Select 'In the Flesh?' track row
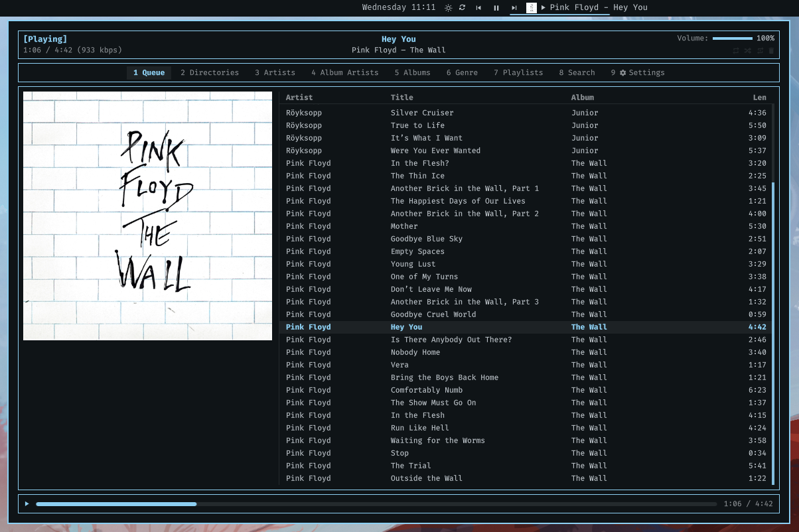 (526, 163)
